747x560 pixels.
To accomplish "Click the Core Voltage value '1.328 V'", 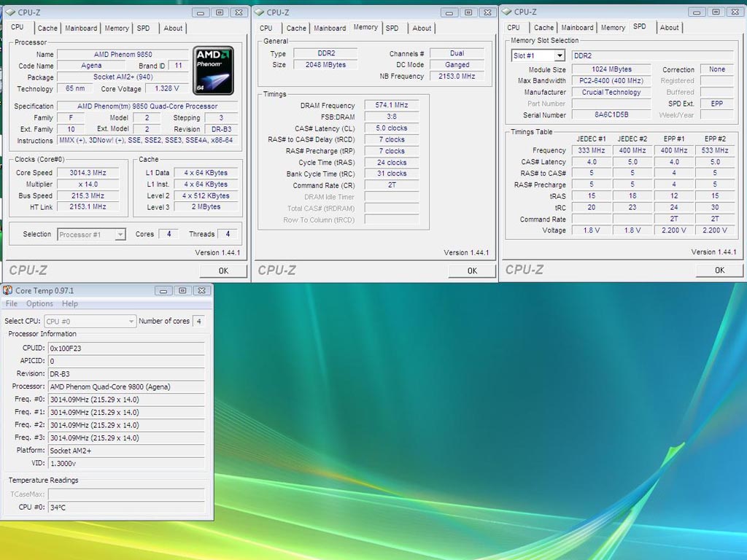I will [x=167, y=88].
